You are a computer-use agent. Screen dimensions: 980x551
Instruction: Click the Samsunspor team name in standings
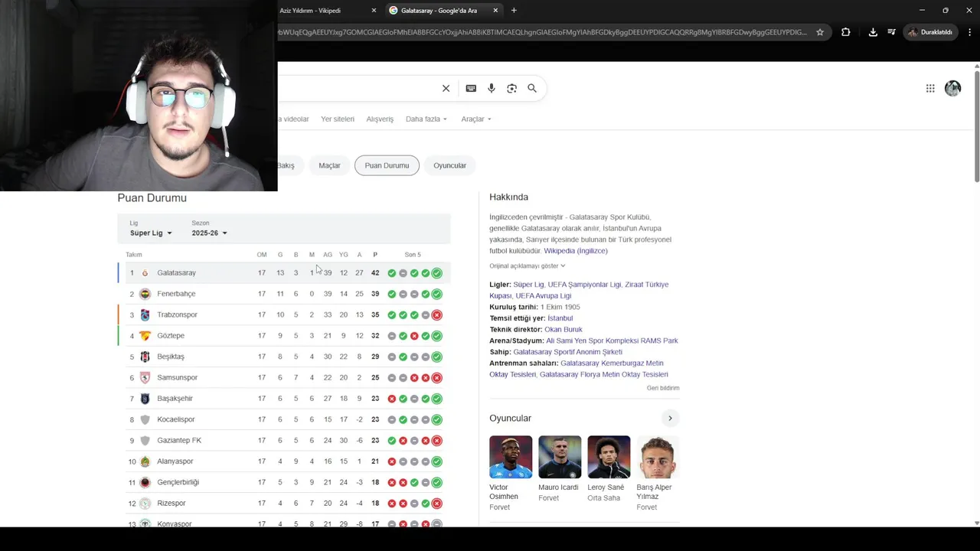(177, 377)
